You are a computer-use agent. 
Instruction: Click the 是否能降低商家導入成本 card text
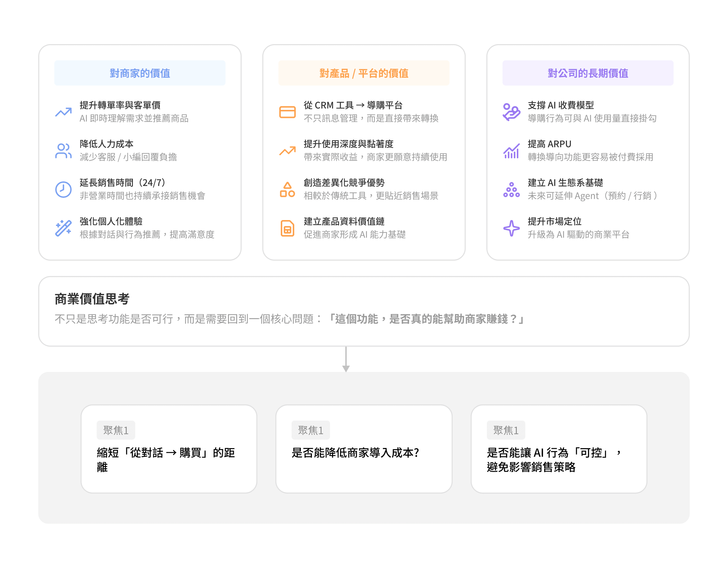click(355, 453)
